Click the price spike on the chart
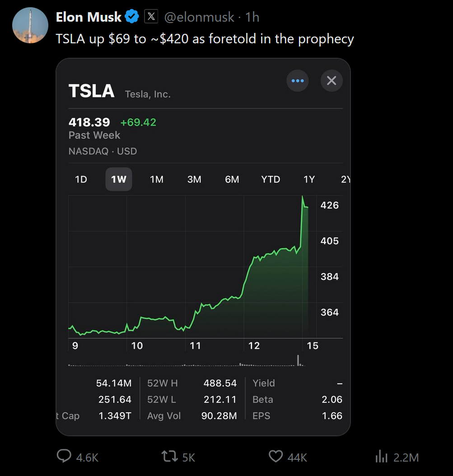 pos(302,199)
